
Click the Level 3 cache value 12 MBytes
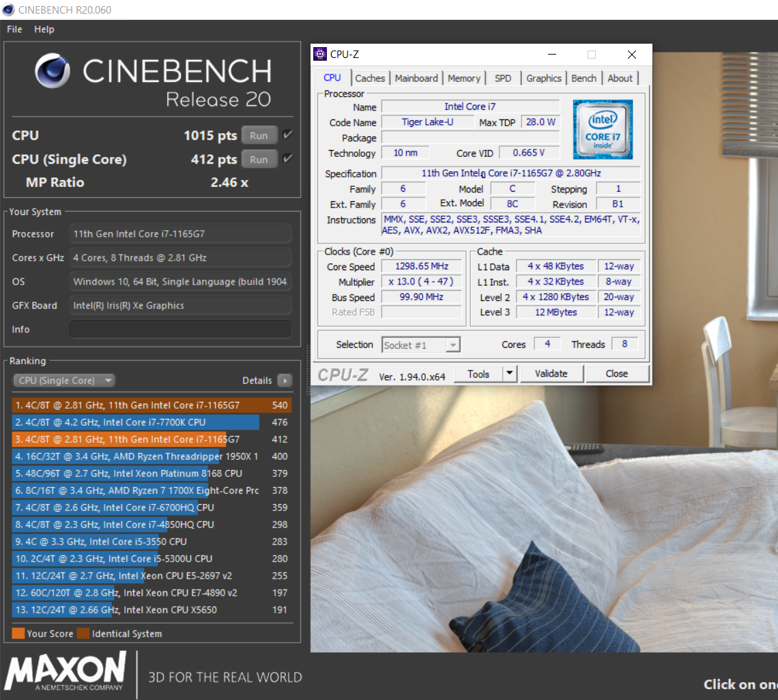(556, 312)
